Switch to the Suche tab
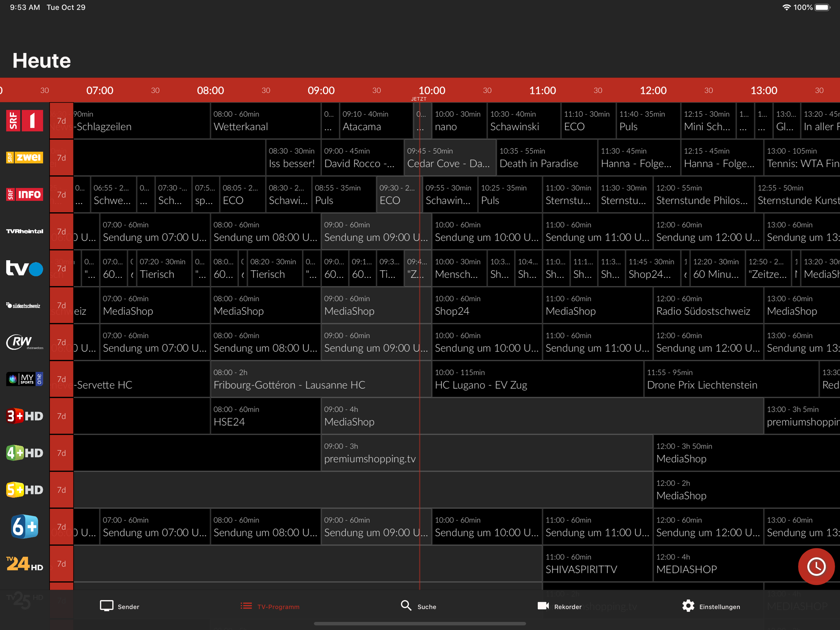Image resolution: width=840 pixels, height=630 pixels. pos(418,606)
